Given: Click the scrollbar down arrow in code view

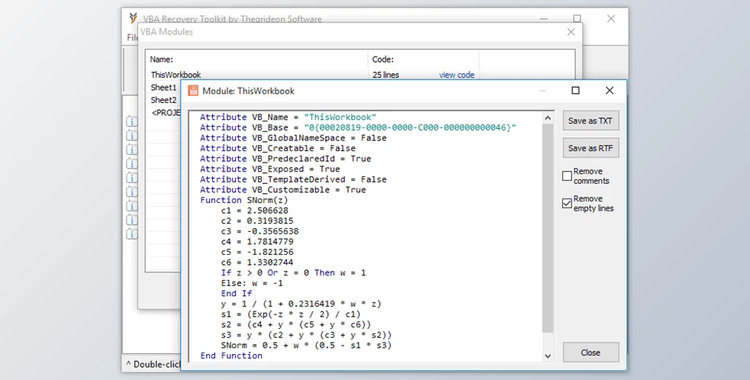Looking at the screenshot, I should tap(548, 356).
